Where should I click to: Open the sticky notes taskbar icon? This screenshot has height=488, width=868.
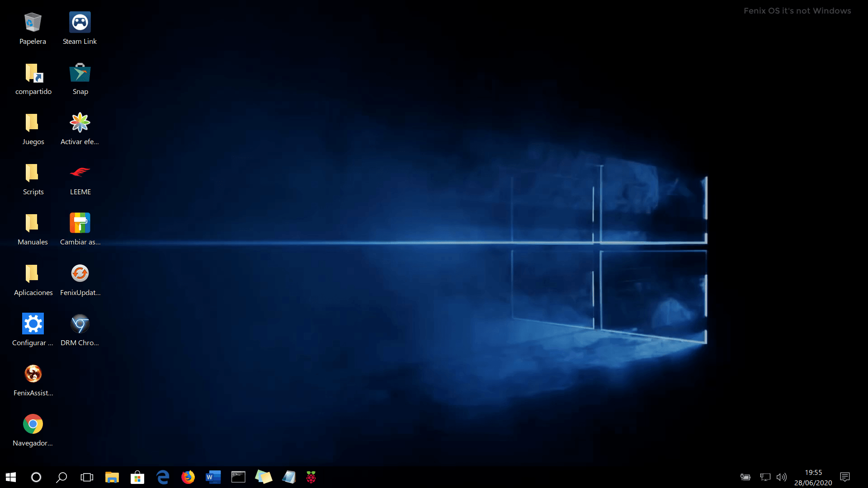point(264,477)
